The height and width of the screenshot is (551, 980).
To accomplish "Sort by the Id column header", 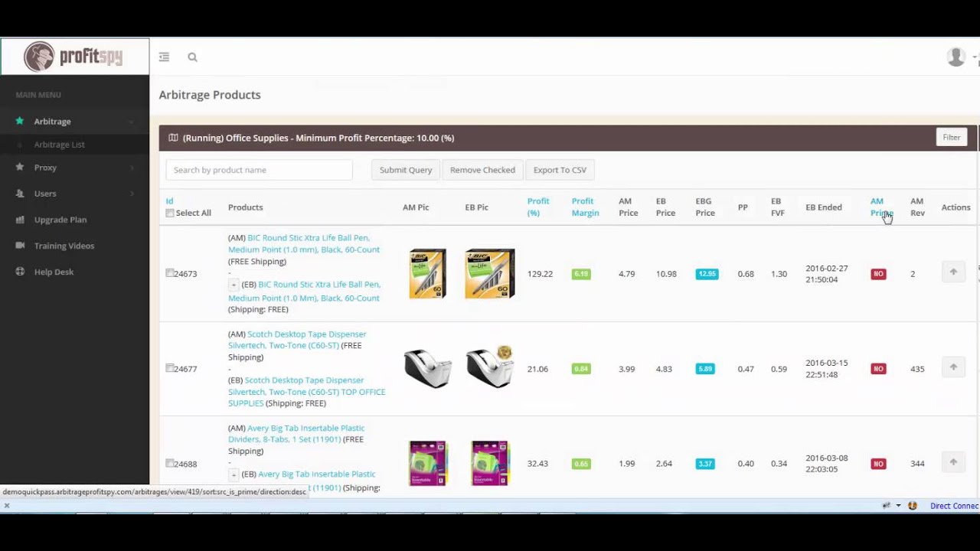I will [169, 201].
